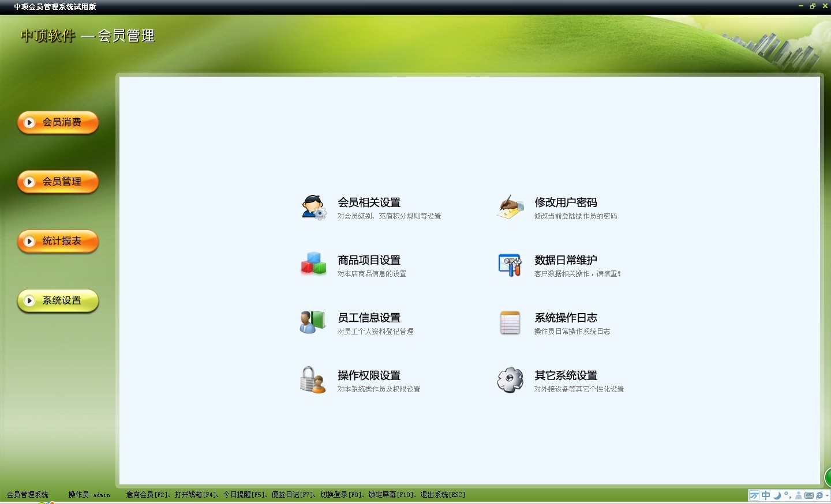The image size is (831, 504).
Task: Toggle the half-moon full/half-width icon
Action: 777,495
